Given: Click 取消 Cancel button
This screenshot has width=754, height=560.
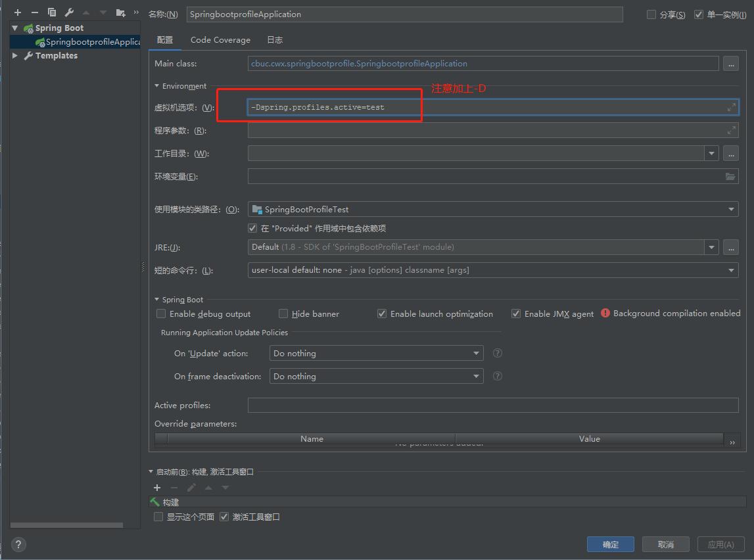Looking at the screenshot, I should (665, 544).
